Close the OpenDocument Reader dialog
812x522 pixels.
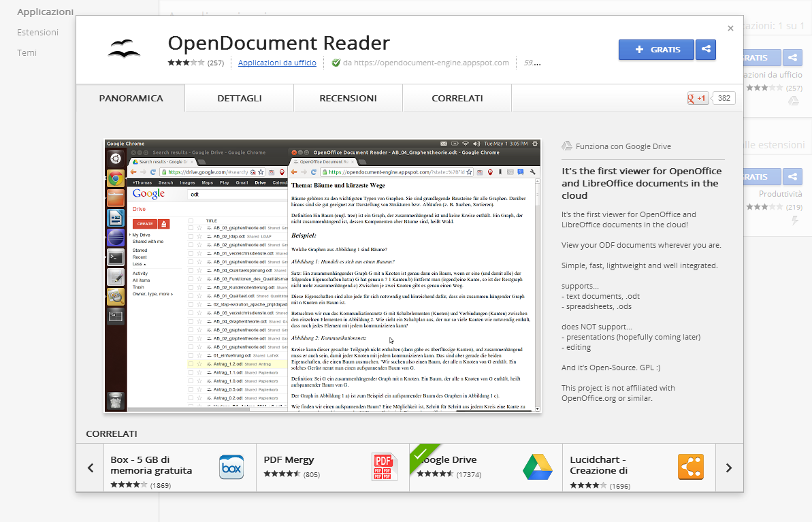coord(730,29)
